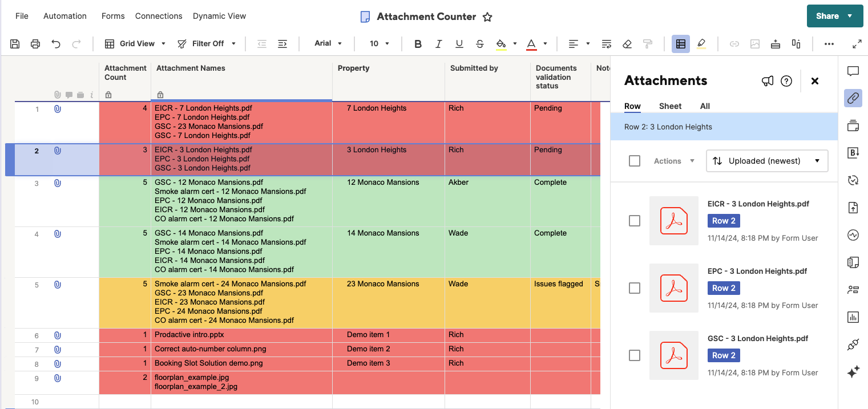868x409 pixels.
Task: Click the sparkles AI icon in the sidebar
Action: pyautogui.click(x=853, y=372)
